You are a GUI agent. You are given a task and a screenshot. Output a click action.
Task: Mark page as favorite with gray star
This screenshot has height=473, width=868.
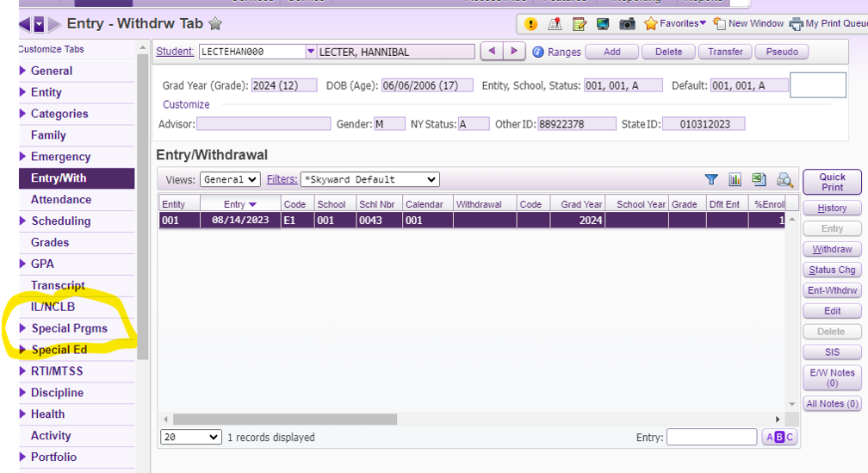[x=215, y=24]
